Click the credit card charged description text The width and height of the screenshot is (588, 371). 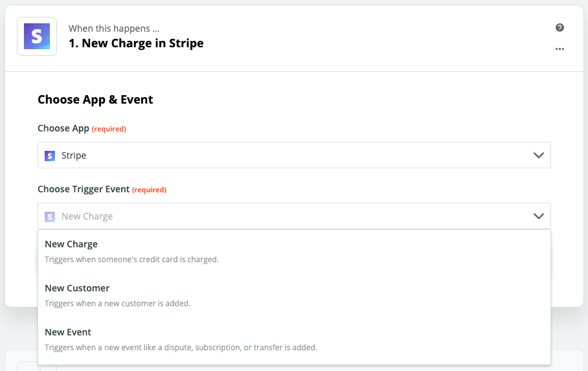[131, 260]
